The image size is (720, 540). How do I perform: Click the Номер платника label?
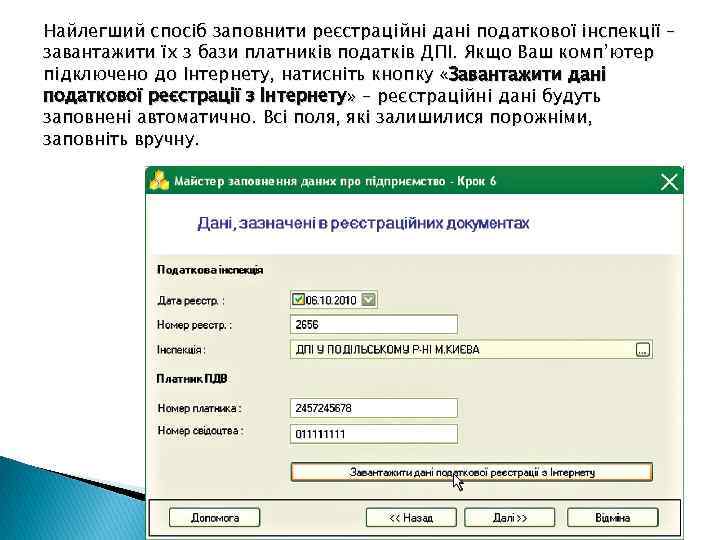(200, 408)
